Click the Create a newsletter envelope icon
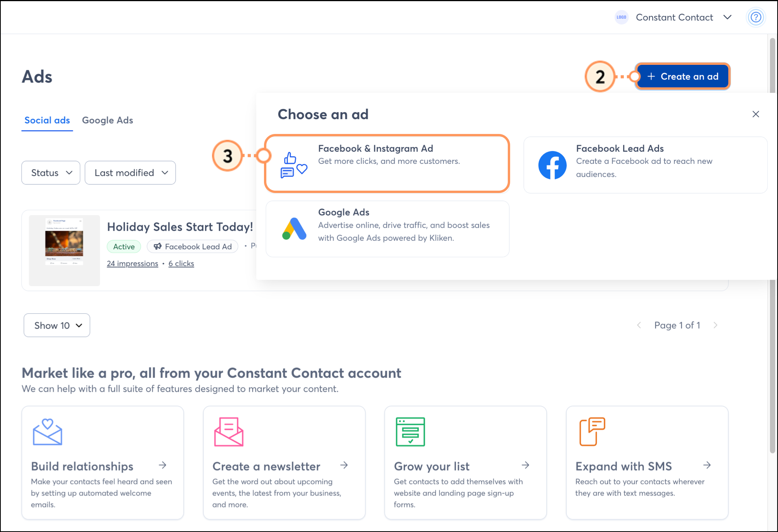 [229, 432]
